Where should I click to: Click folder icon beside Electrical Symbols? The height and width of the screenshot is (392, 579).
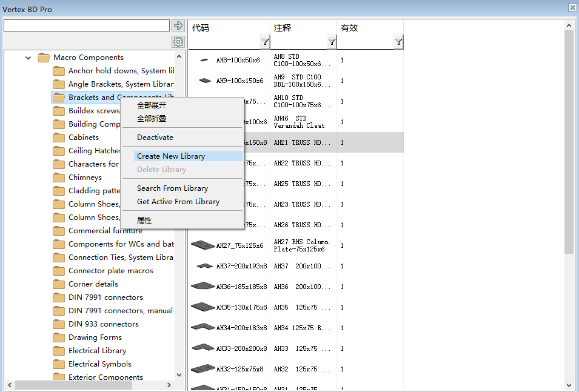58,364
